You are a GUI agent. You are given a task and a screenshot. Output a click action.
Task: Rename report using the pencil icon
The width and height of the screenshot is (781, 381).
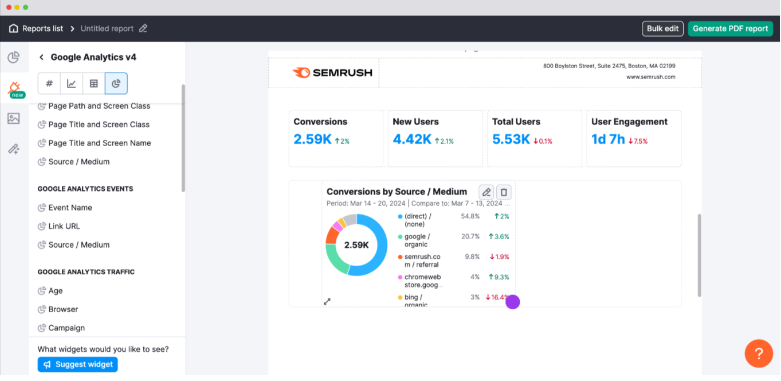coord(143,28)
